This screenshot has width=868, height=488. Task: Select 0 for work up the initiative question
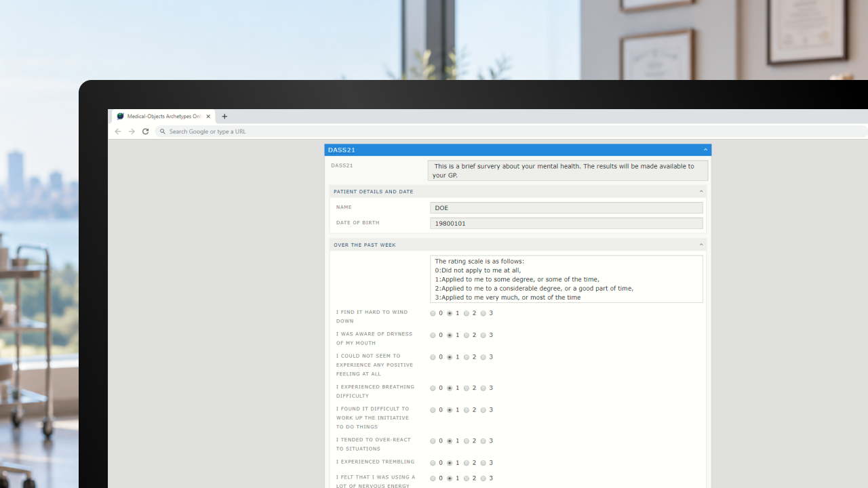point(433,410)
